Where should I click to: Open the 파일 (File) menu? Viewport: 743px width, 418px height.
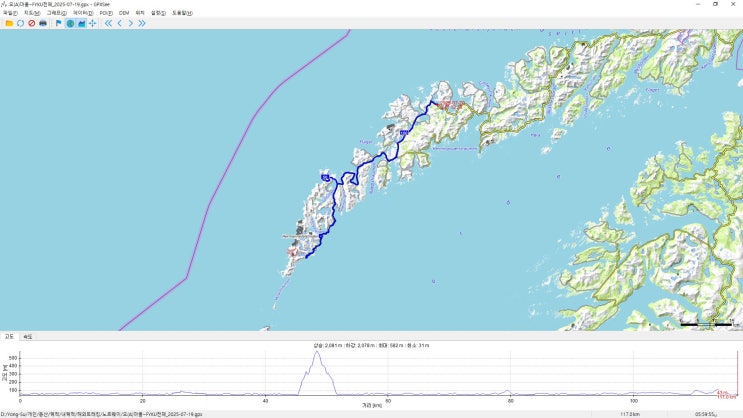pos(10,13)
